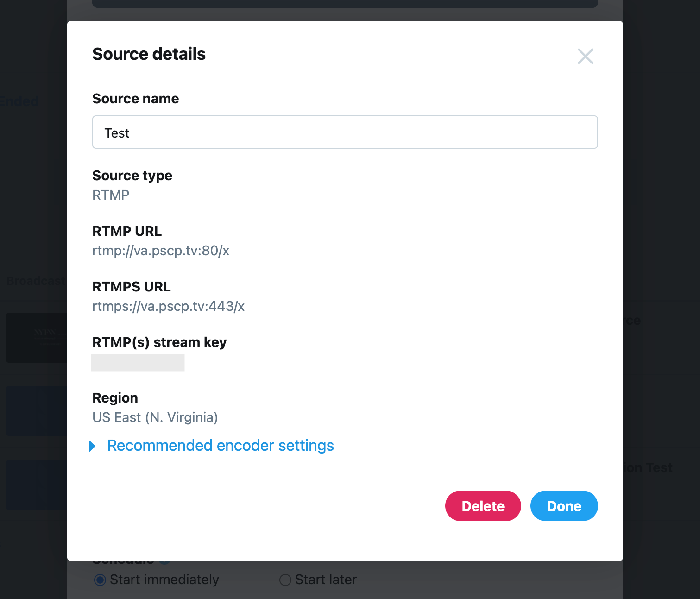Image resolution: width=700 pixels, height=599 pixels.
Task: Open Recommended encoder settings link
Action: click(x=221, y=446)
